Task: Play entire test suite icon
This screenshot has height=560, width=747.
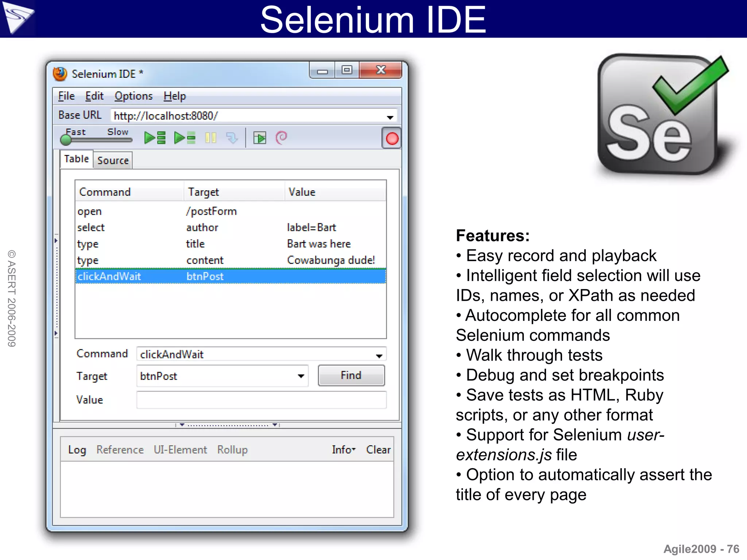Action: [x=155, y=138]
